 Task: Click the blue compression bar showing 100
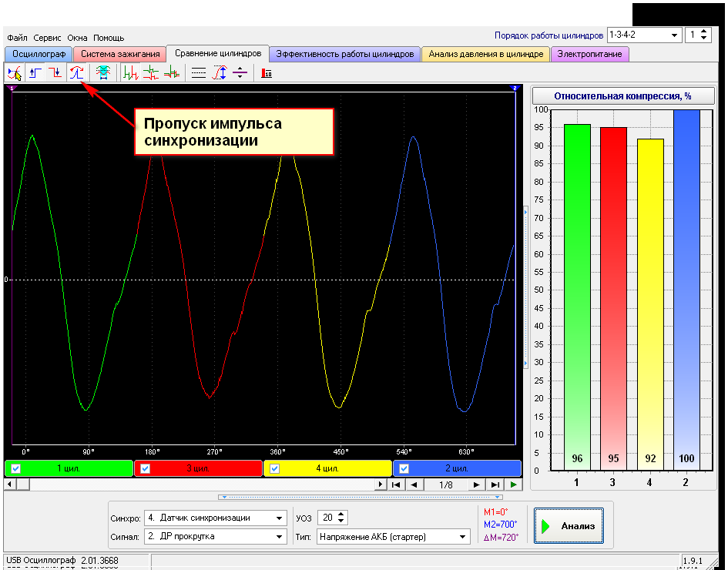686,290
